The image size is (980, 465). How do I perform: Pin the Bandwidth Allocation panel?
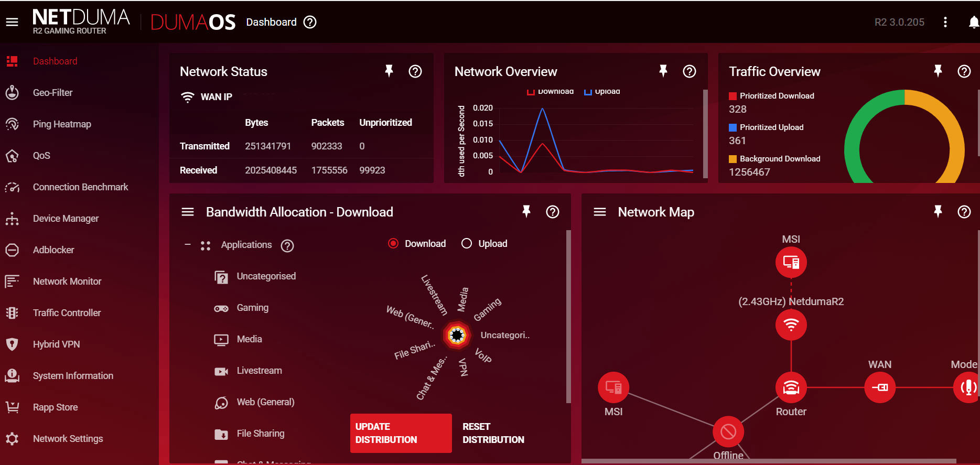click(x=526, y=211)
